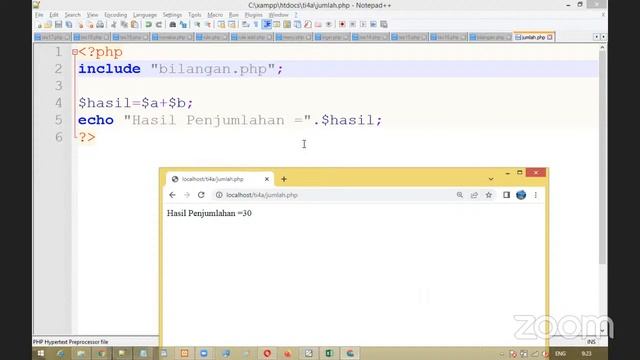Open the browser side panel icon
Image resolution: width=640 pixels, height=360 pixels.
tap(506, 195)
